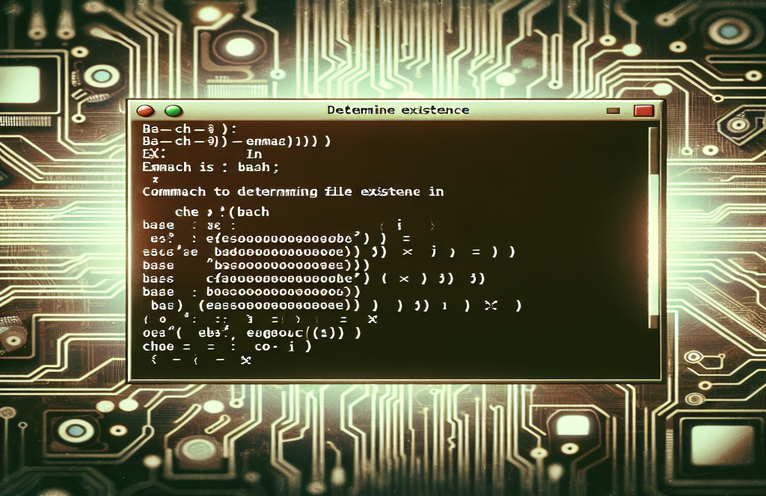
Task: Click the small dash button beside red square
Action: point(615,112)
